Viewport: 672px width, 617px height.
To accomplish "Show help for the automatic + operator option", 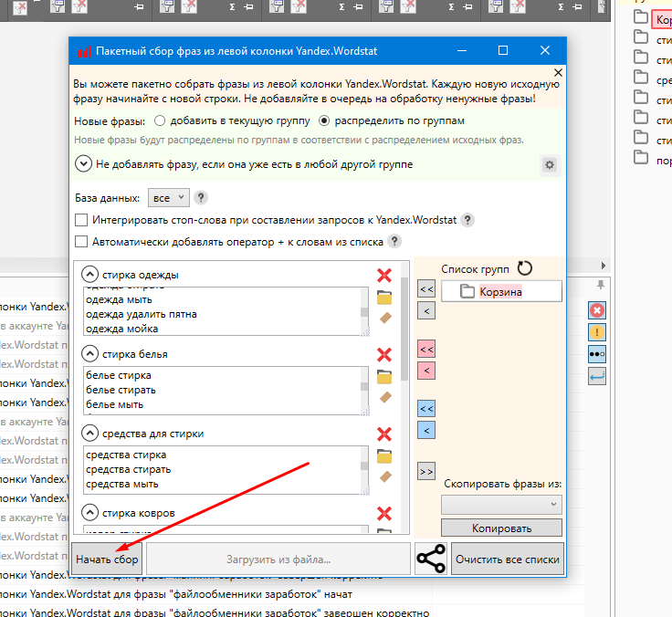I will [394, 241].
